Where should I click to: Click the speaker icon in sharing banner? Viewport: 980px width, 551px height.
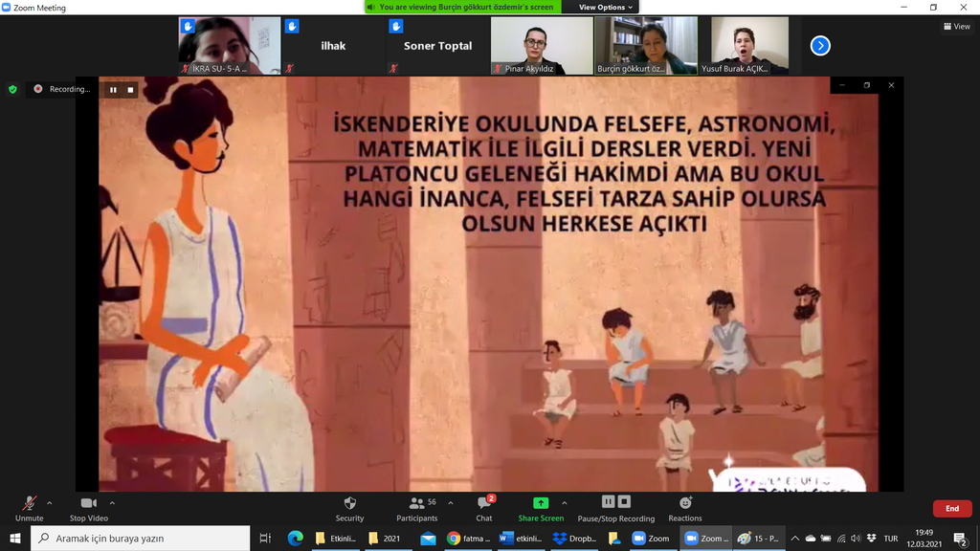pos(371,7)
